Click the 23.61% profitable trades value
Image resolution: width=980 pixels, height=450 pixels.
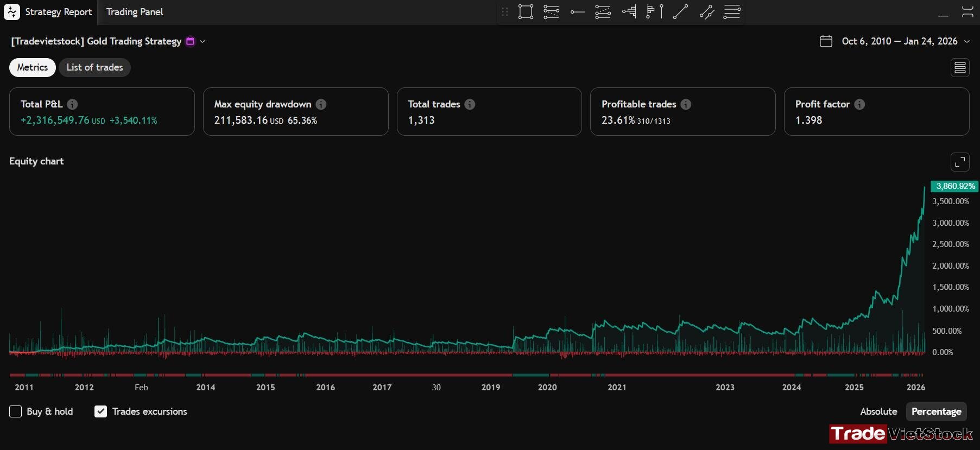pyautogui.click(x=618, y=121)
